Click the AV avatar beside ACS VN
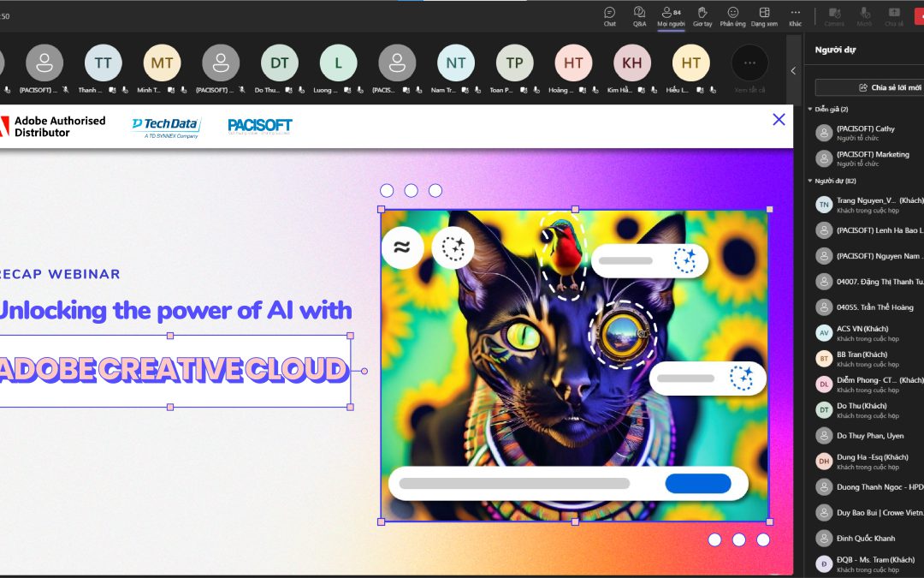Screen dimensions: 924x578 coord(824,333)
